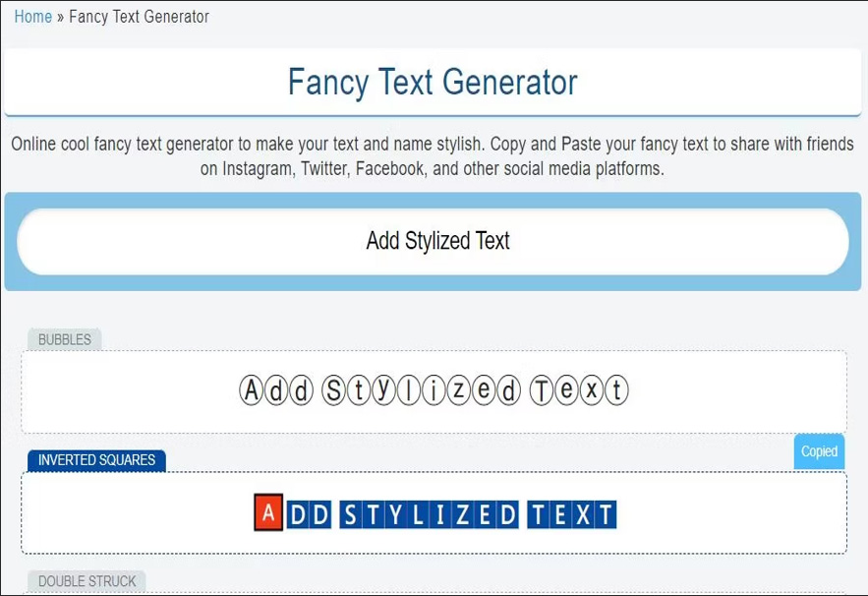
Task: Select the DOUBLE STRUCK style label
Action: coord(87,581)
